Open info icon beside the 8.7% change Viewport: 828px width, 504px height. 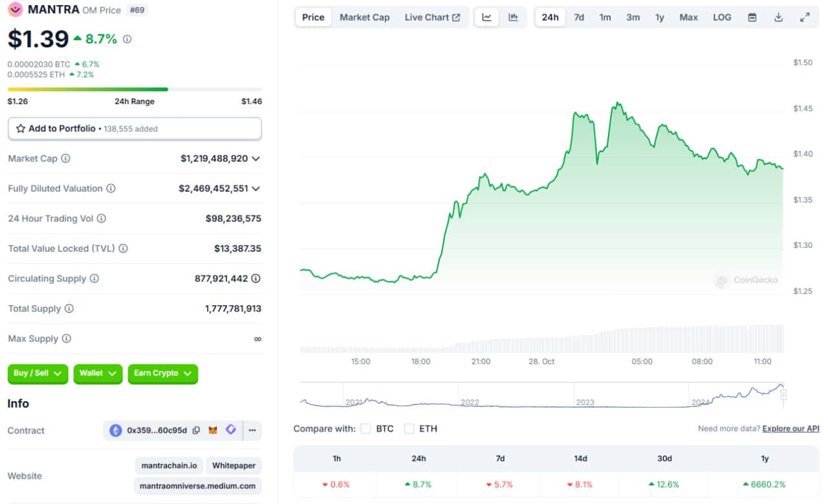click(127, 39)
